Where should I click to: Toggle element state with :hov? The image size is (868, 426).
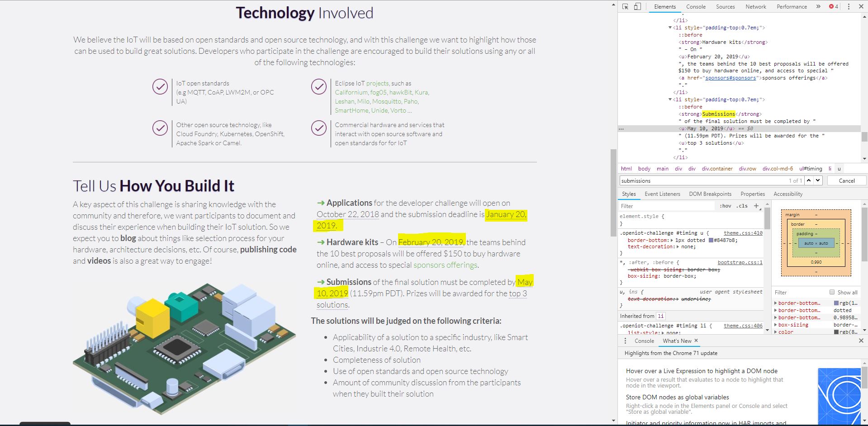(725, 206)
